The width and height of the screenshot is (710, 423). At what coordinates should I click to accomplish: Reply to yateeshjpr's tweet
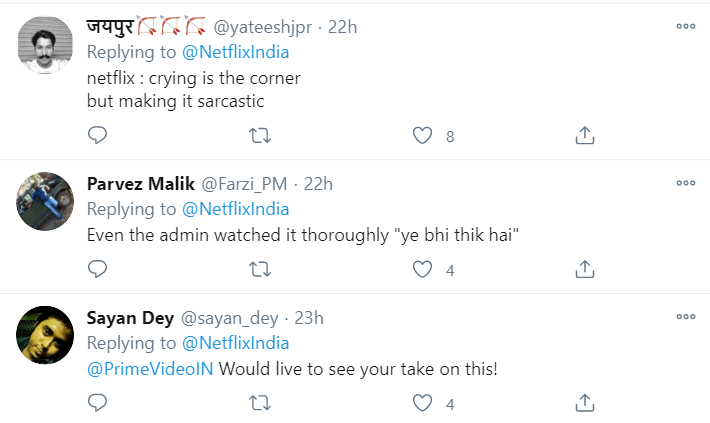coord(97,135)
